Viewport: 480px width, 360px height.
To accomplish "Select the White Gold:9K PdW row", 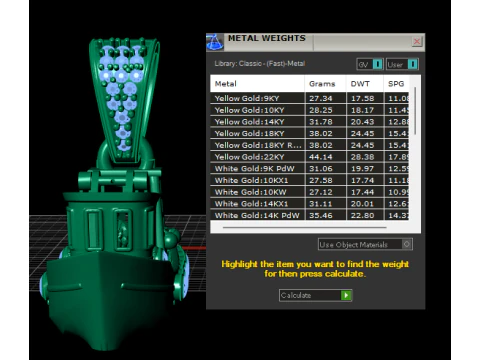I will (x=309, y=168).
